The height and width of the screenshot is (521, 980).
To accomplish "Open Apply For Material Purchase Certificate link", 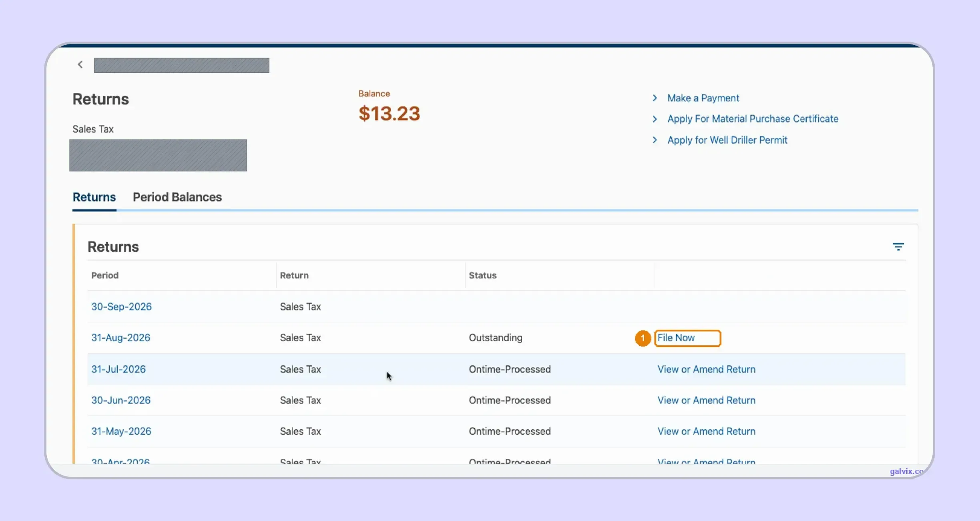I will point(753,119).
